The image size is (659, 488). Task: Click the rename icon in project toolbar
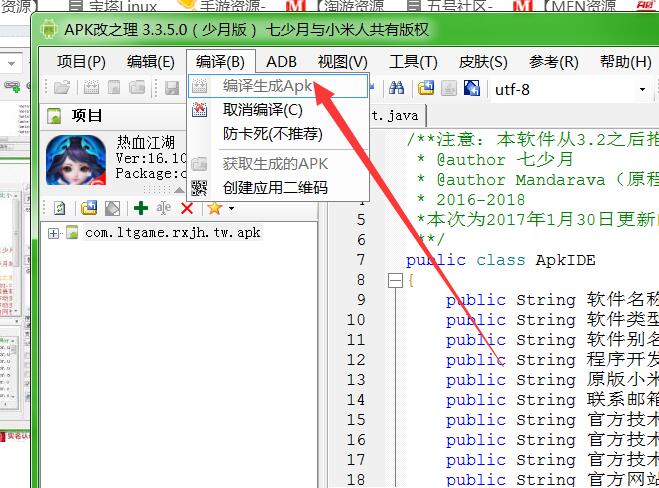click(163, 208)
